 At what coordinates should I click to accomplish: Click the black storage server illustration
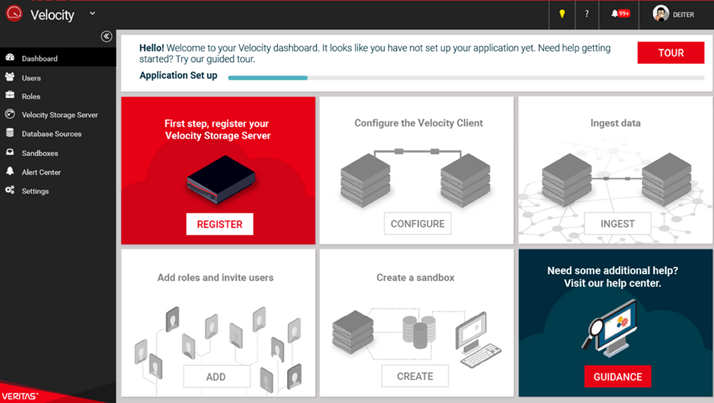tap(221, 179)
